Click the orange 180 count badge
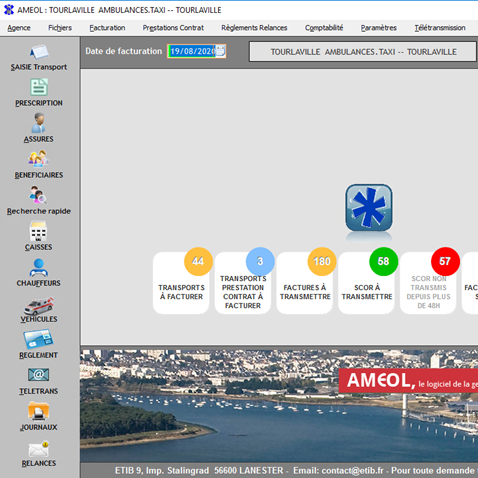This screenshot has height=478, width=478. 322,261
